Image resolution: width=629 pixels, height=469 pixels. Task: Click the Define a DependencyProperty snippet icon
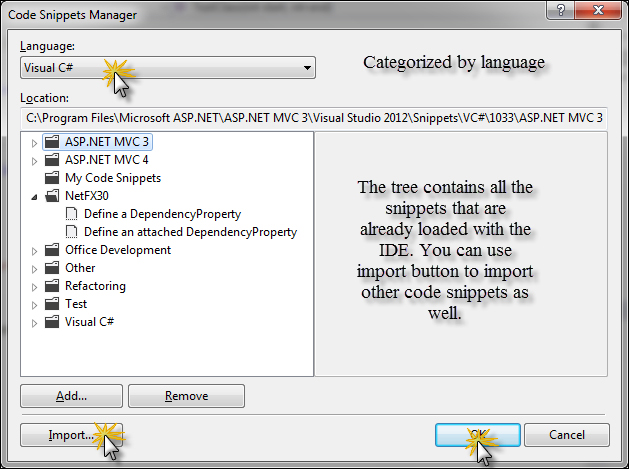point(71,214)
